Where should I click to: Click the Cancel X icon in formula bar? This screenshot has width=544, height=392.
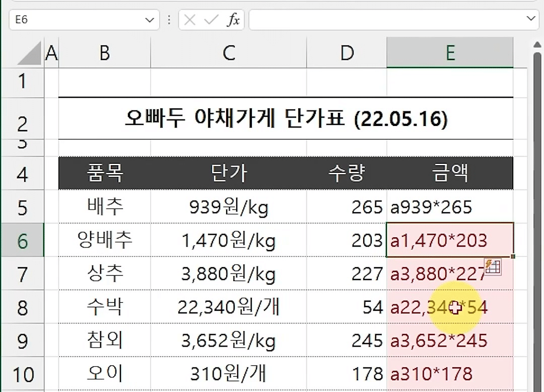coord(190,20)
